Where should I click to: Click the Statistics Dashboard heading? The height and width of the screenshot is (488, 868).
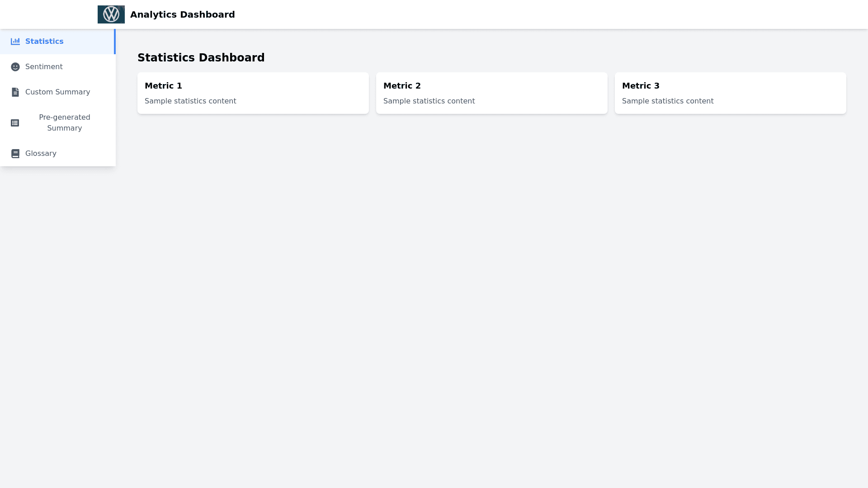coord(201,58)
